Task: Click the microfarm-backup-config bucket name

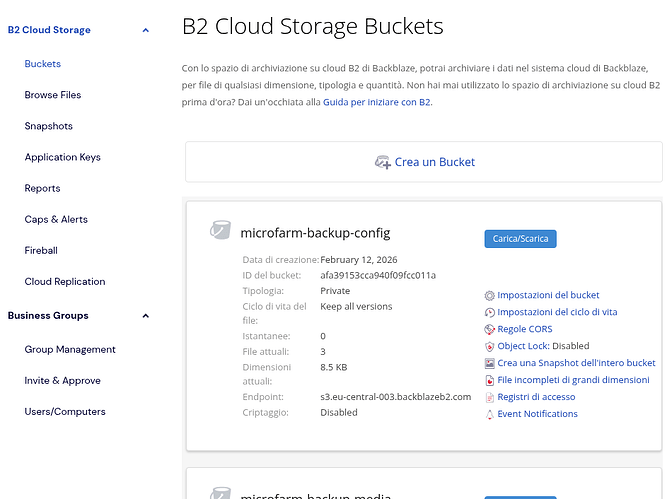Action: [315, 233]
